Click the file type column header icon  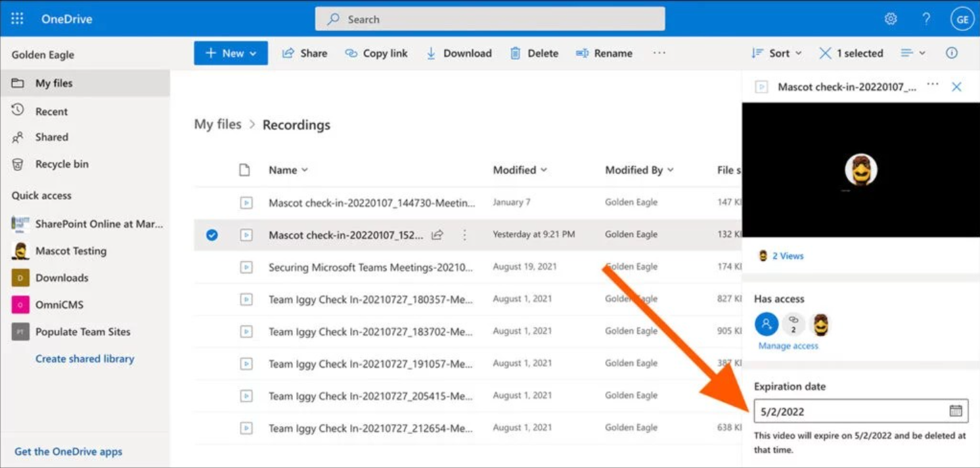pyautogui.click(x=244, y=170)
